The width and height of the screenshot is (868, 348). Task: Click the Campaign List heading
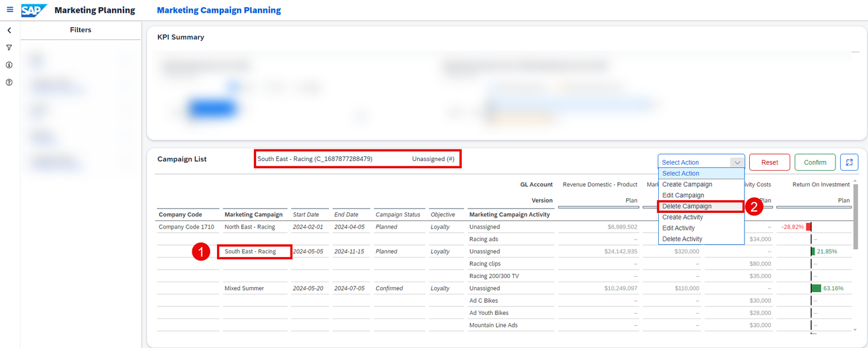click(x=182, y=159)
